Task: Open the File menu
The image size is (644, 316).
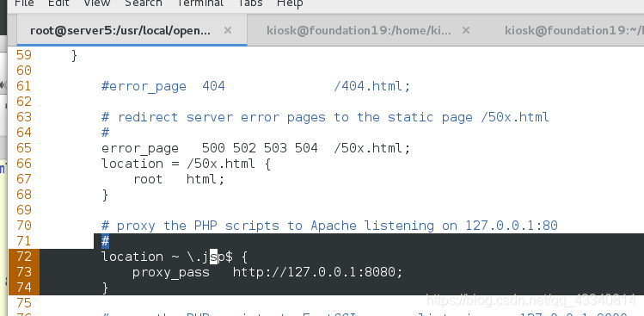Action: coord(24,3)
